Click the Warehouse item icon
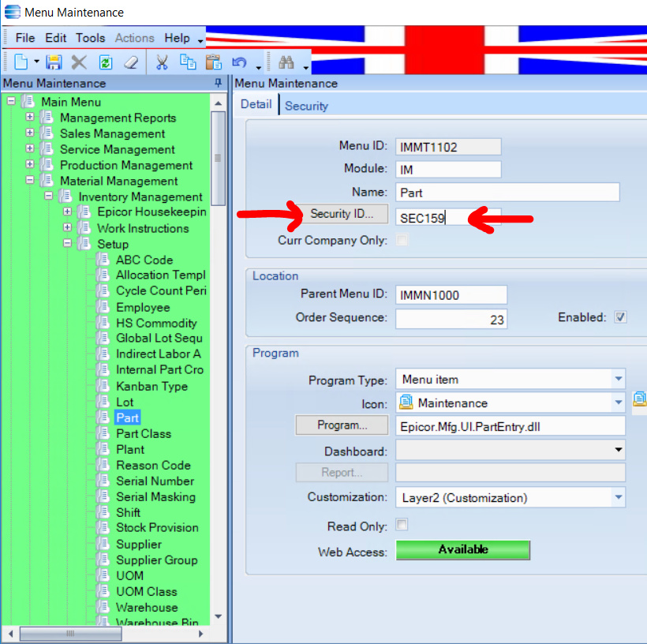 tap(103, 607)
